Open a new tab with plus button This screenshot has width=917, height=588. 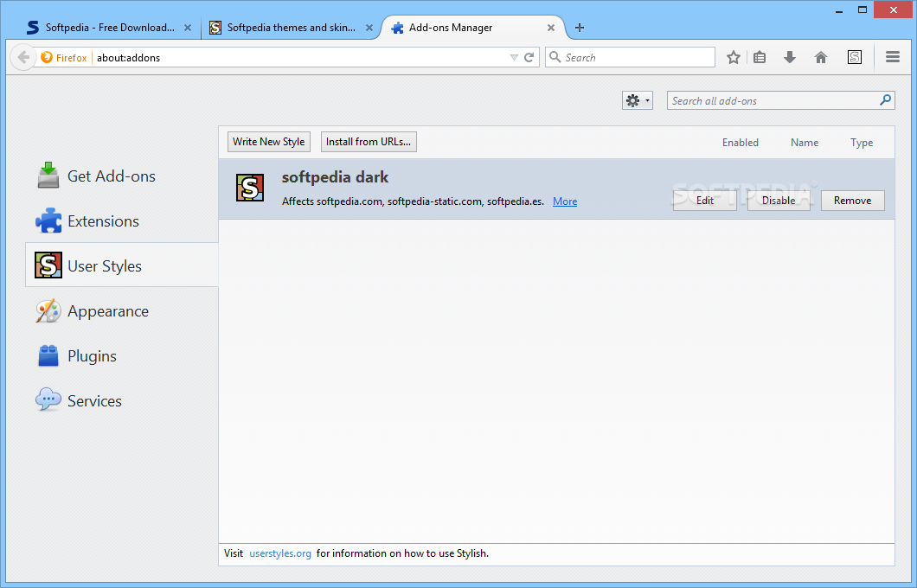pyautogui.click(x=580, y=28)
